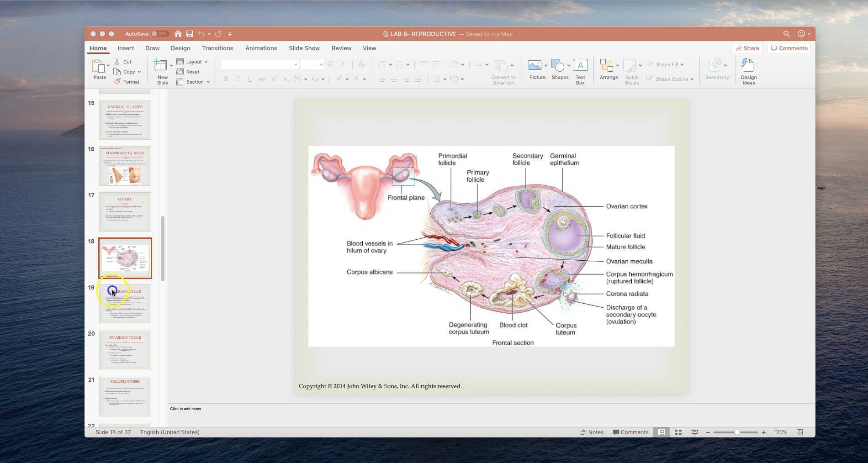Switch to the Transitions tab
The width and height of the screenshot is (868, 463).
(x=217, y=48)
